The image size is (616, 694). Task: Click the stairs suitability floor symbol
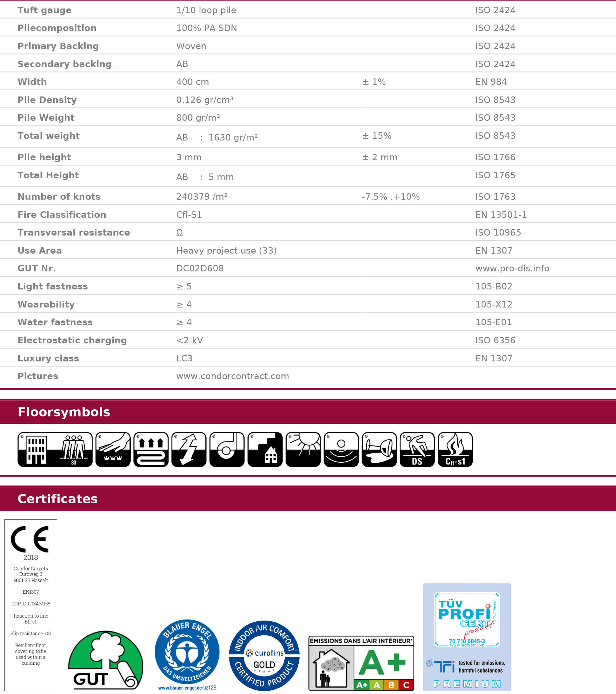pyautogui.click(x=265, y=449)
